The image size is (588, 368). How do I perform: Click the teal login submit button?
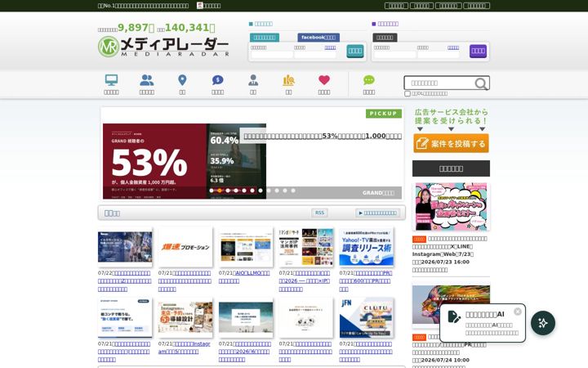click(354, 51)
